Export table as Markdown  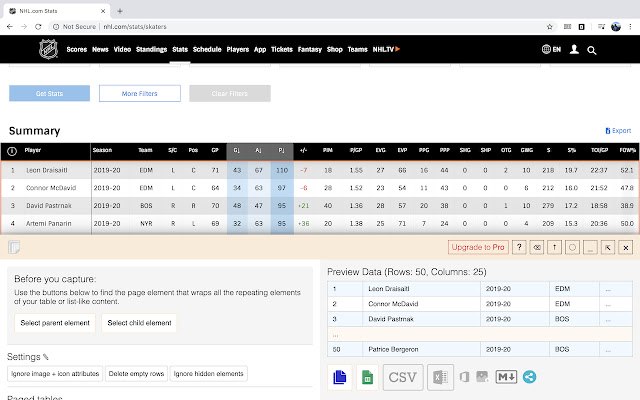point(506,378)
